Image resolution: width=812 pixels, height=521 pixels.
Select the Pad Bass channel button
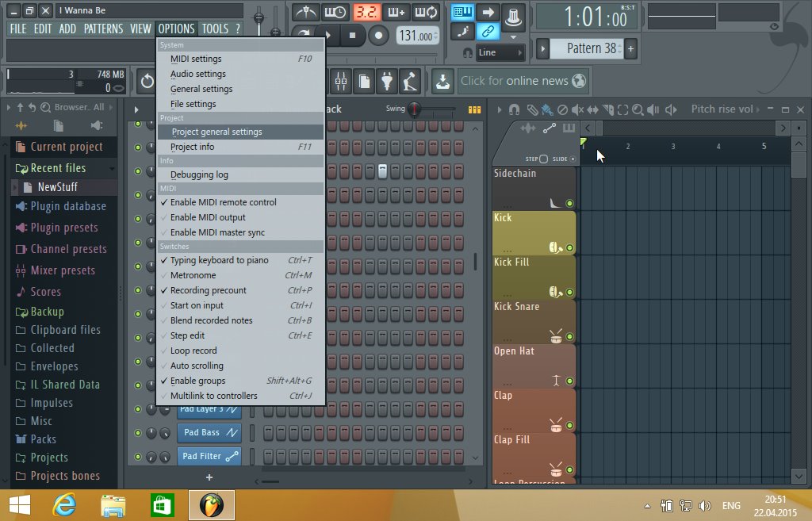[x=209, y=432]
